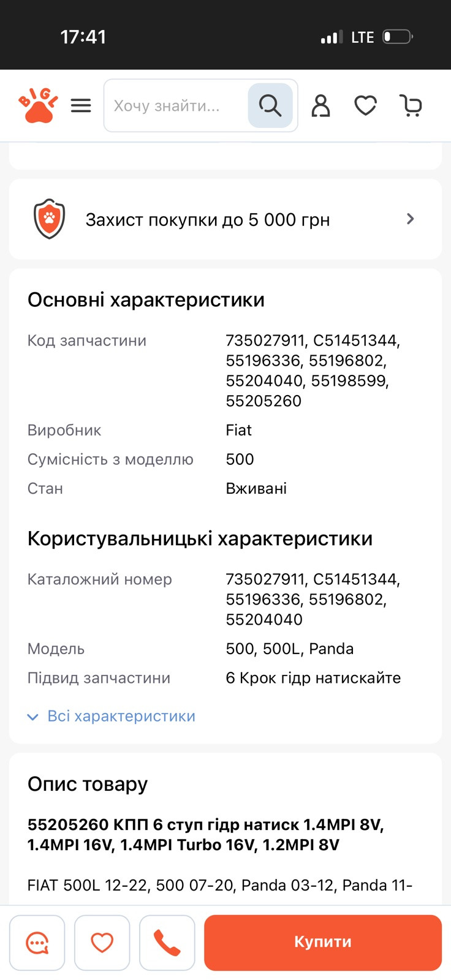
Task: Tap the battery indicator in the status bar
Action: (397, 37)
